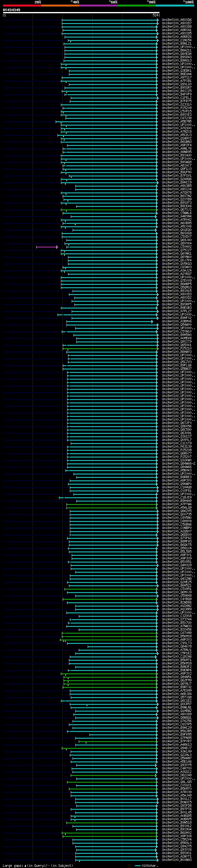This screenshot has width=197, height=868.
Task: Select hit label UniRef100_C1FEL2
Action: (x=177, y=98)
